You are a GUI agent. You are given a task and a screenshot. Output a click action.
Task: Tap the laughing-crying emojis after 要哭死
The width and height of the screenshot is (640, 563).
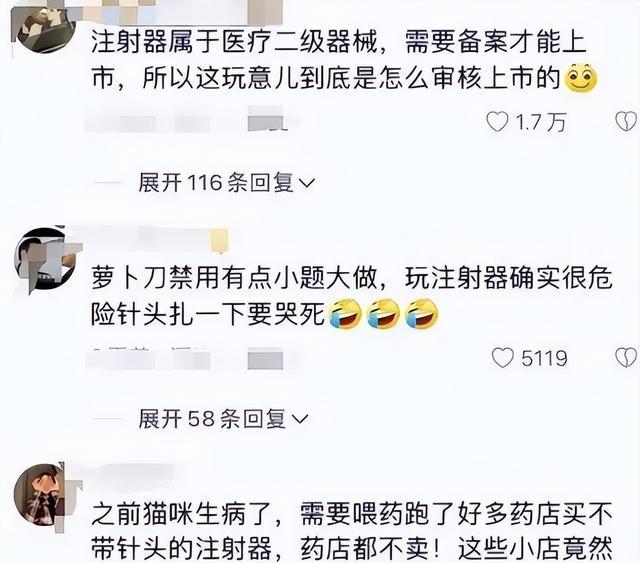click(x=383, y=314)
